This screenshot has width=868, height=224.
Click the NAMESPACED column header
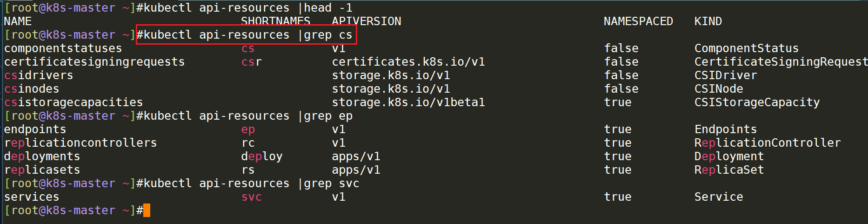coord(638,21)
